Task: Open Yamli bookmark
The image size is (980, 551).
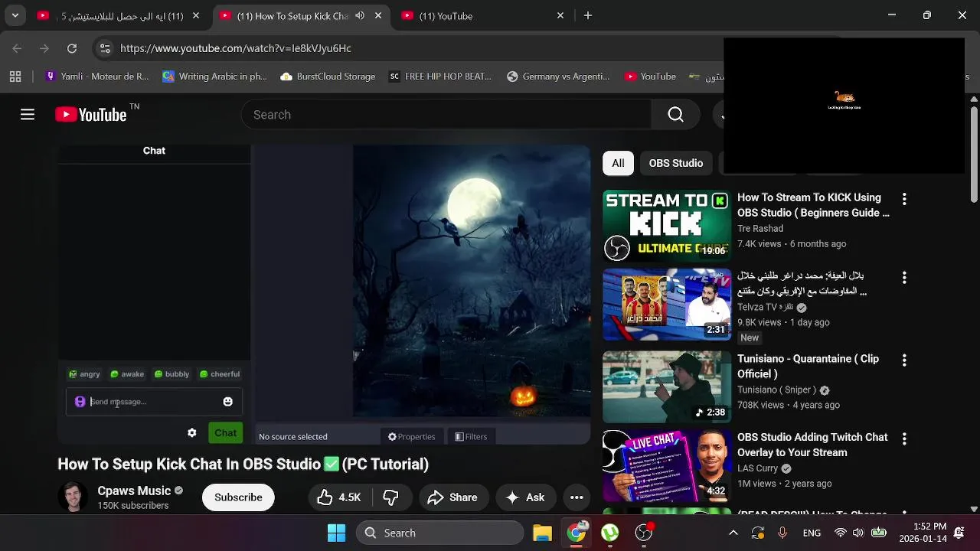Action: pyautogui.click(x=97, y=77)
